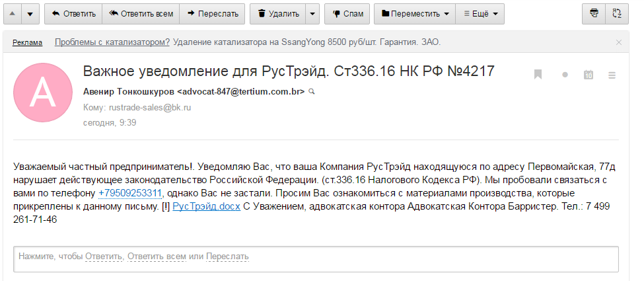Open the Переместить move dropdown

coord(414,14)
